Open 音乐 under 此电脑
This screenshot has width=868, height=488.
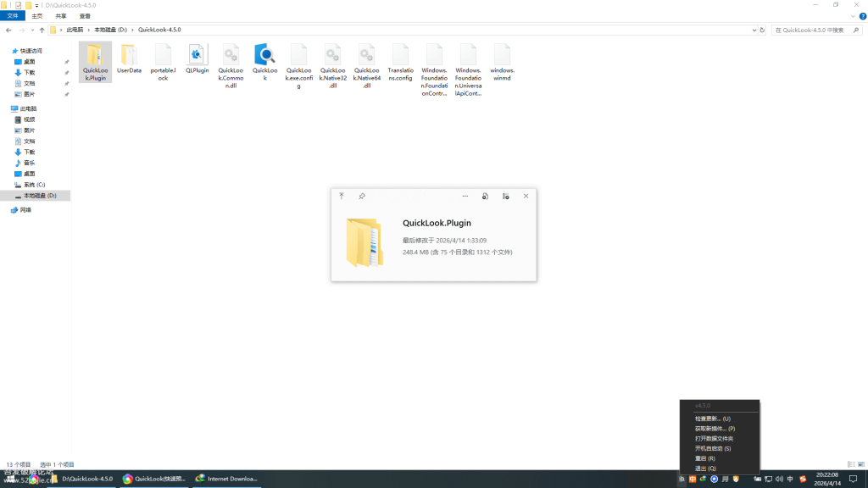pos(30,164)
